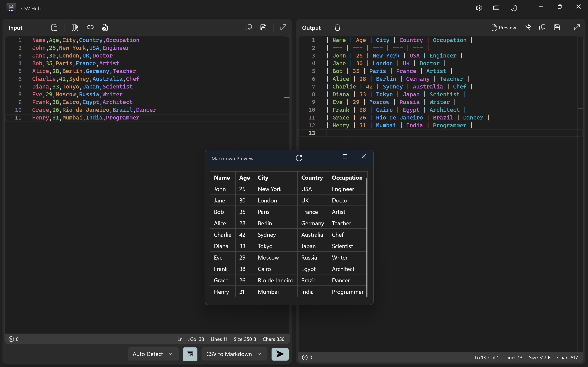Open the table view icon beside conversion selector
The height and width of the screenshot is (367, 588).
pyautogui.click(x=190, y=354)
